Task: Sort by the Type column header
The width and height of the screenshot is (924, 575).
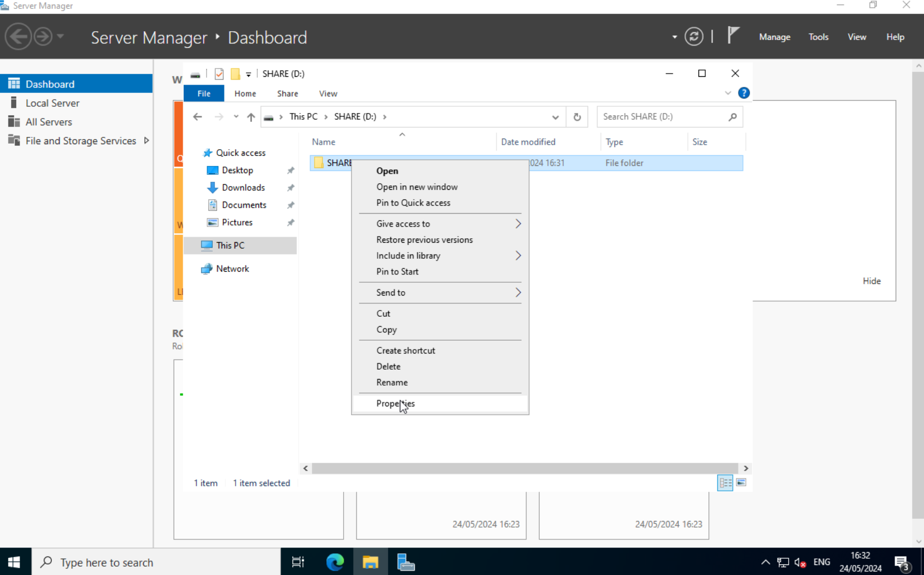Action: [644, 142]
